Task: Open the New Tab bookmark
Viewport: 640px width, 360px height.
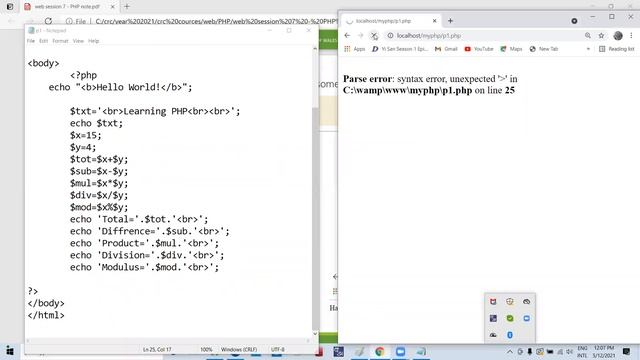Action: pyautogui.click(x=543, y=49)
